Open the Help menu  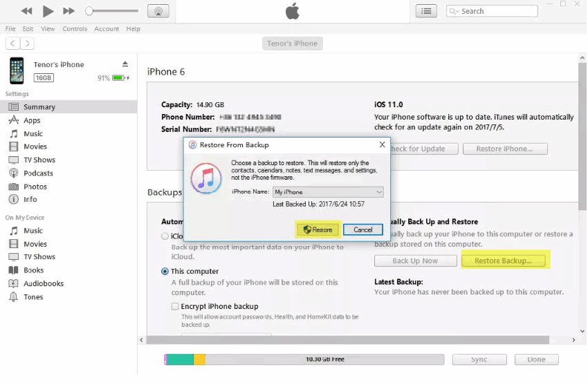click(x=133, y=29)
